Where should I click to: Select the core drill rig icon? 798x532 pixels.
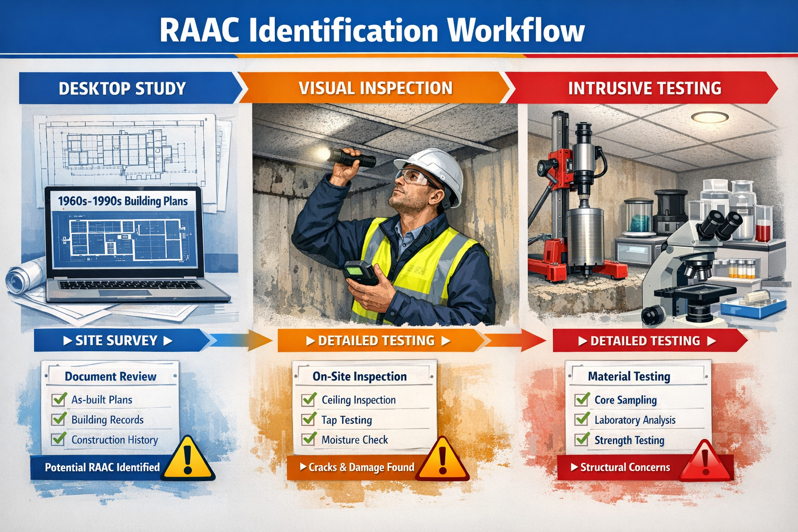[578, 197]
